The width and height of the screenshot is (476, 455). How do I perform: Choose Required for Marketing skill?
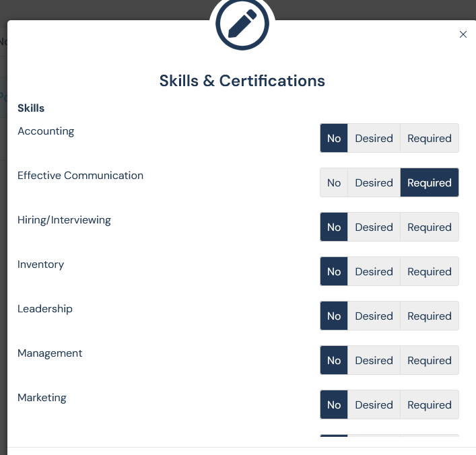429,405
